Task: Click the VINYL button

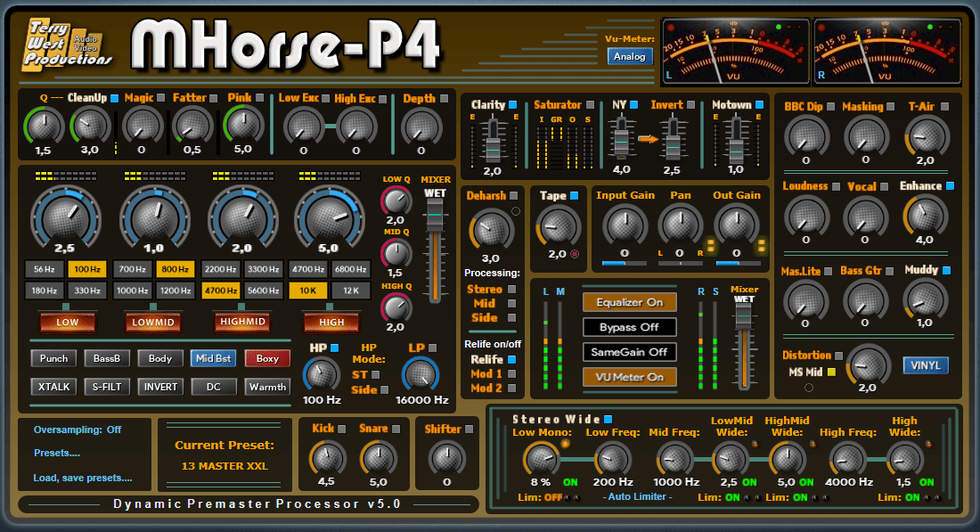Action: [x=926, y=365]
